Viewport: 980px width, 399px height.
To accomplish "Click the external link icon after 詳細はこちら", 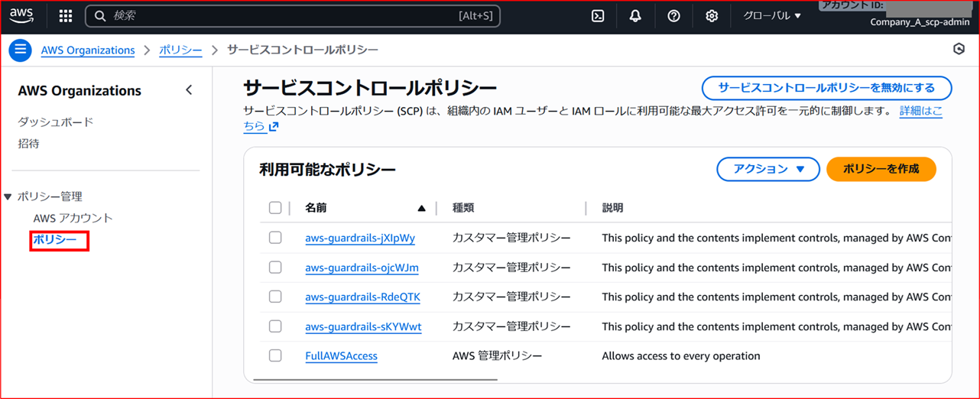I will [x=274, y=127].
